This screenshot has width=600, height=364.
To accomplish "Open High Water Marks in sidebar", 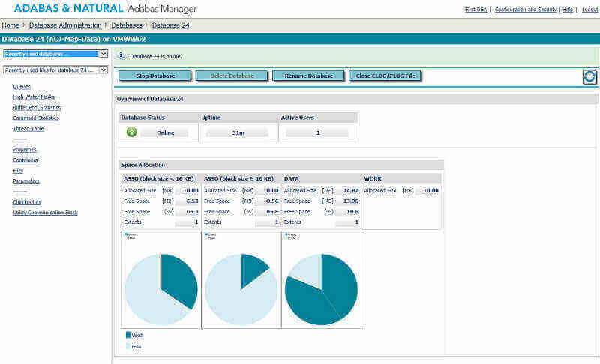I will [34, 97].
